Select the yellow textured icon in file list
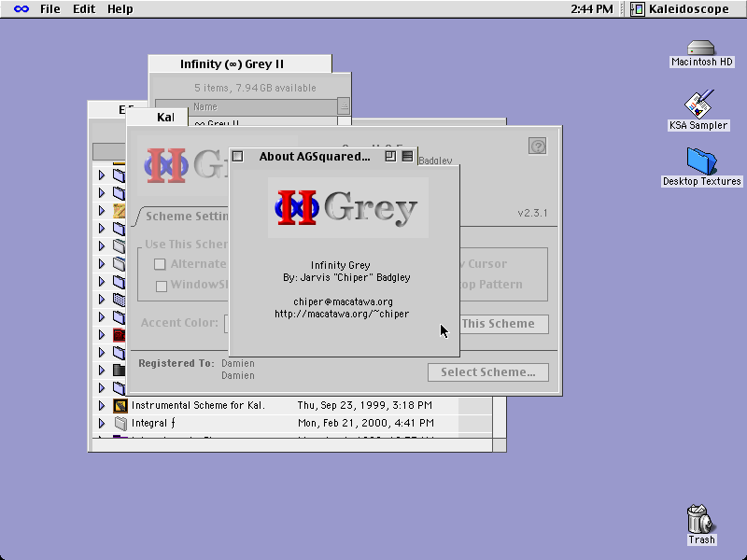The height and width of the screenshot is (560, 747). tap(120, 210)
